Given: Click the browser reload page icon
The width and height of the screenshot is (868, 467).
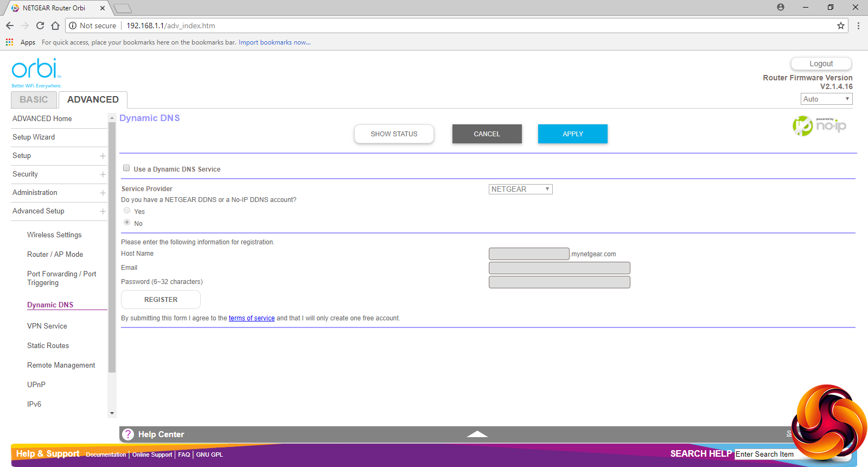Looking at the screenshot, I should point(40,26).
